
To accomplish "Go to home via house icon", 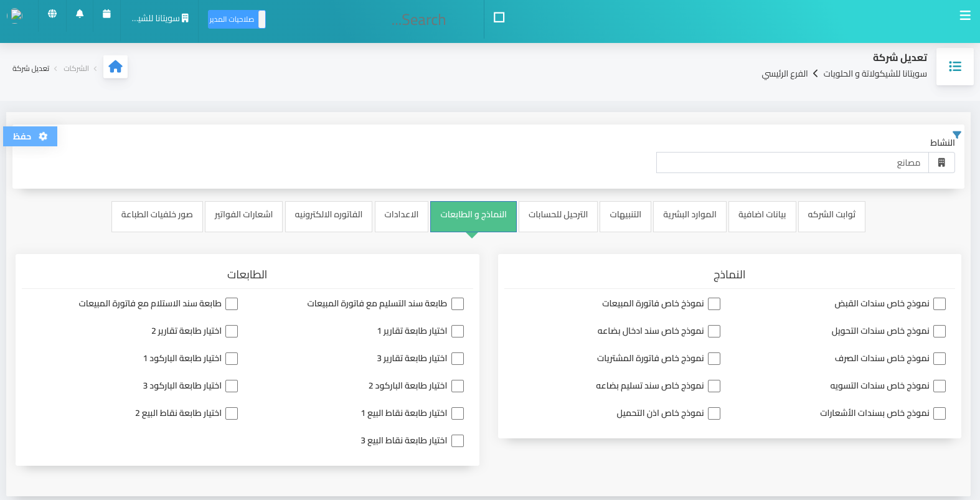I will click(115, 67).
